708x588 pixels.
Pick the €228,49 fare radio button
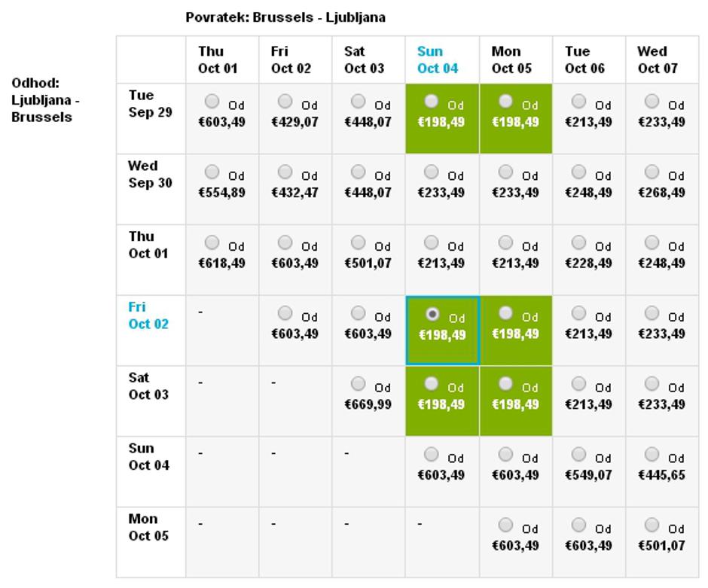click(x=578, y=242)
